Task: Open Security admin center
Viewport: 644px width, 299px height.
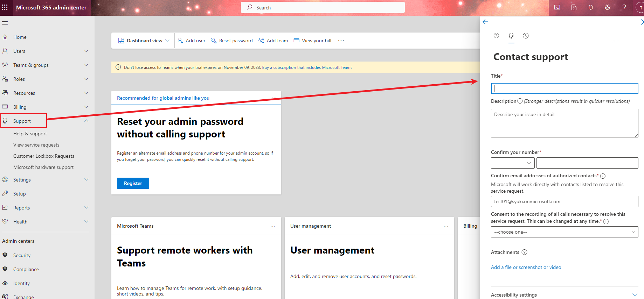Action: click(22, 255)
